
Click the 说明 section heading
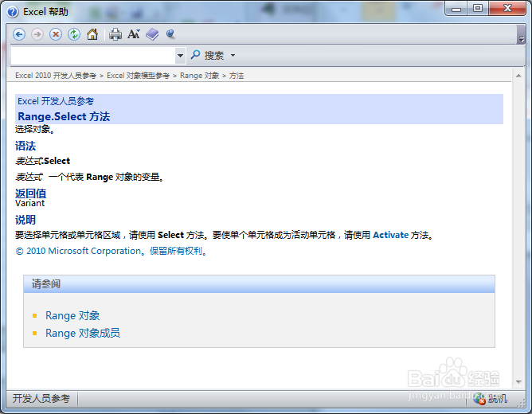(25, 220)
